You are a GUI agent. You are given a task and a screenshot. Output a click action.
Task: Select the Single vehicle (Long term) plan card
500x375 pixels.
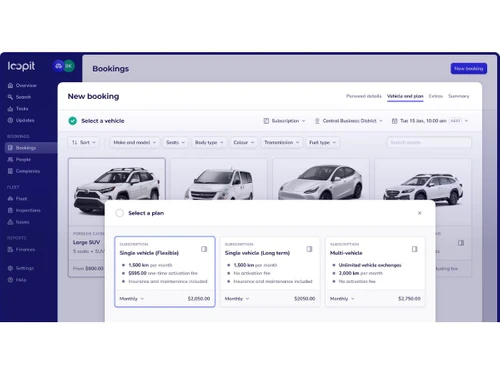click(x=270, y=271)
